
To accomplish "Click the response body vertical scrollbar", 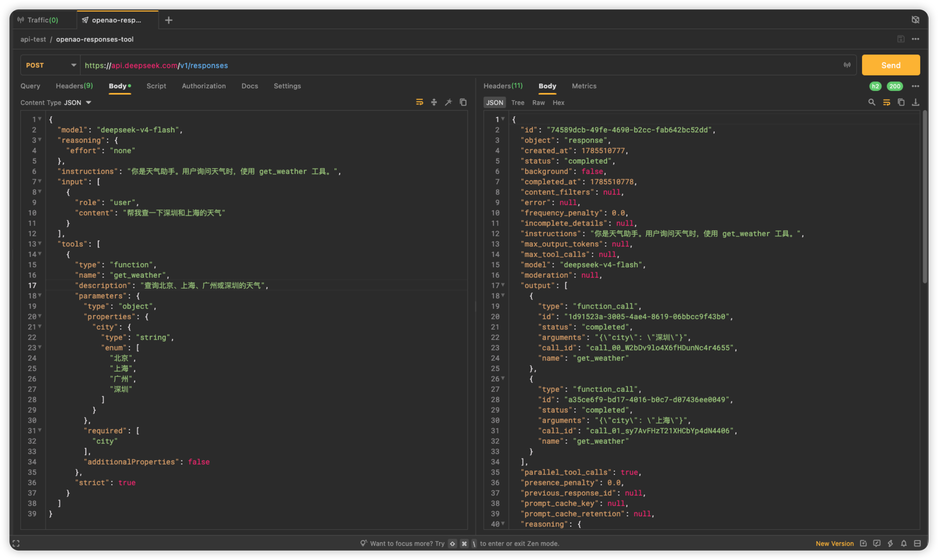I will coord(924,197).
